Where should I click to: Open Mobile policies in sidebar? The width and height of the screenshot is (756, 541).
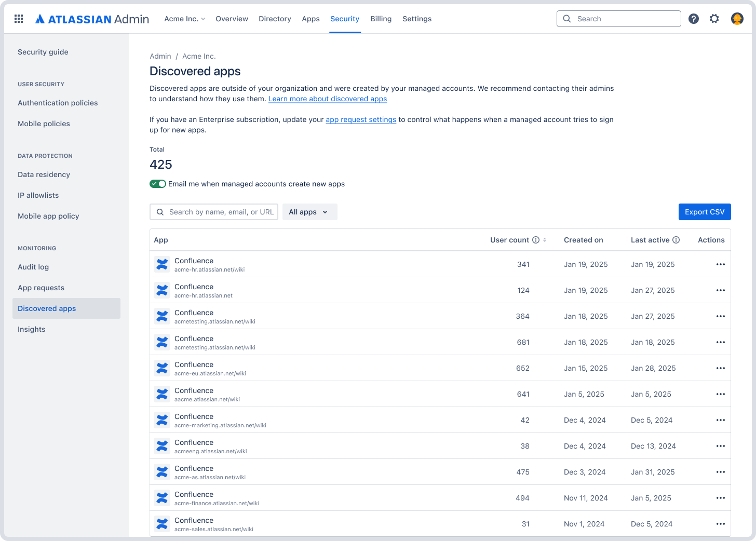point(44,124)
